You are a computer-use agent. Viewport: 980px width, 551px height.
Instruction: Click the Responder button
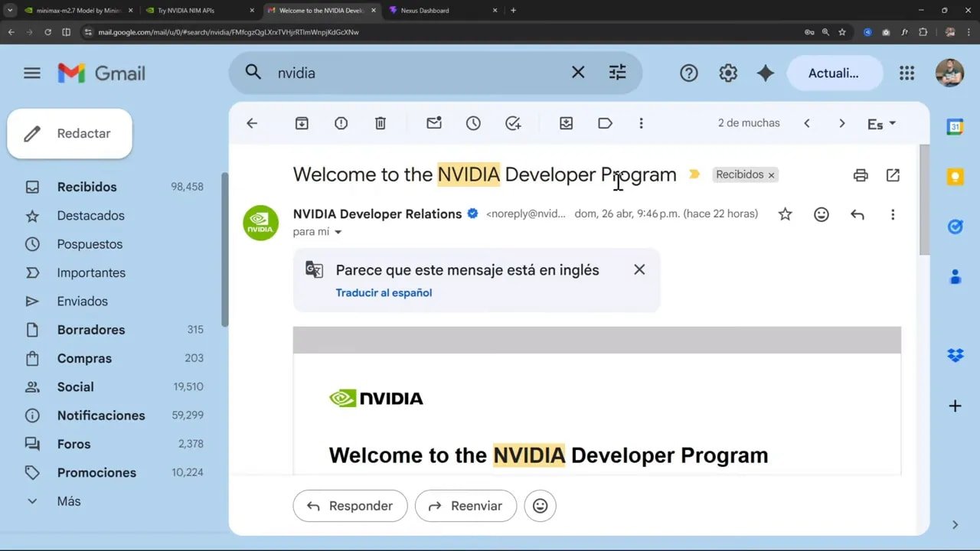click(350, 506)
